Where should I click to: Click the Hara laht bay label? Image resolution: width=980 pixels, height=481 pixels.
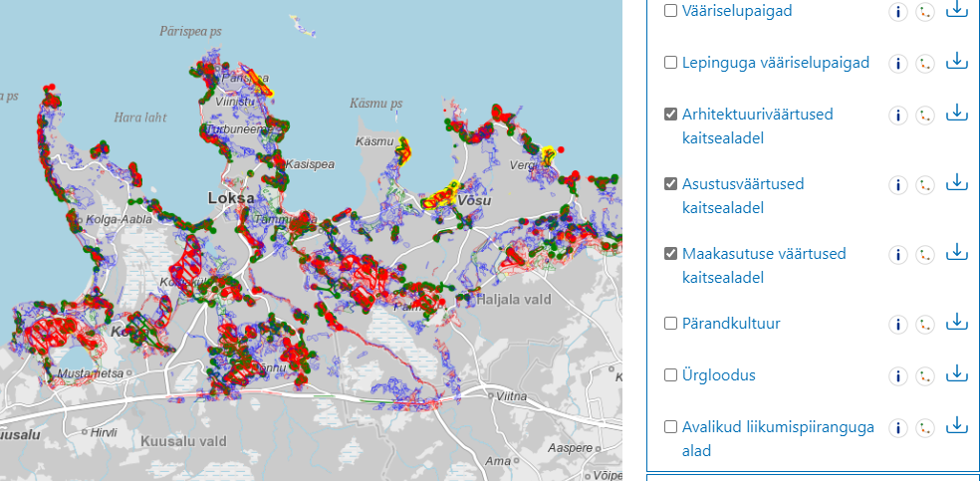(x=140, y=118)
